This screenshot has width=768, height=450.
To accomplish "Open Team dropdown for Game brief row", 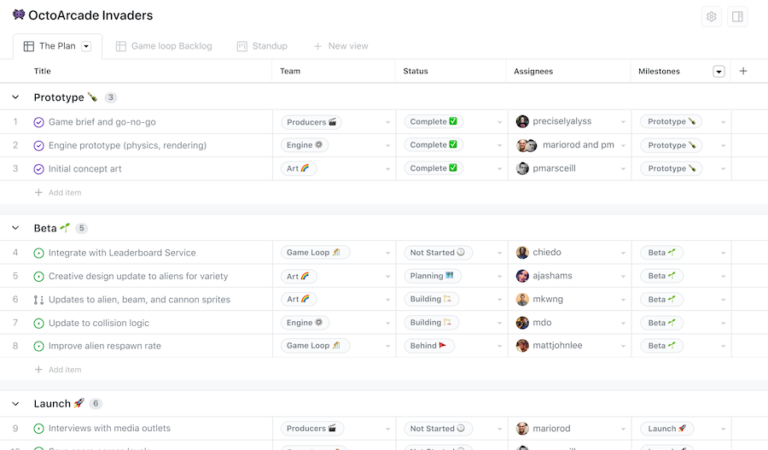I will (x=387, y=122).
